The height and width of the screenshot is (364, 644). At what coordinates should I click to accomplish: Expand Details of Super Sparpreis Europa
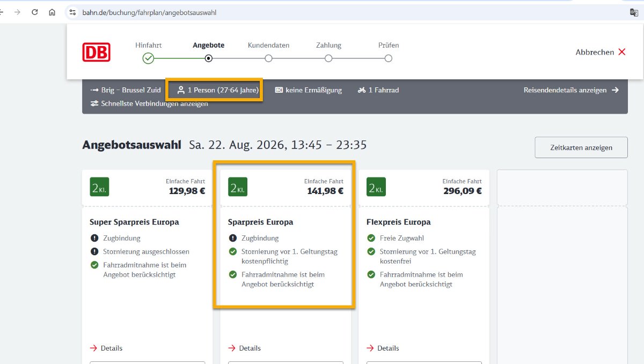click(106, 348)
